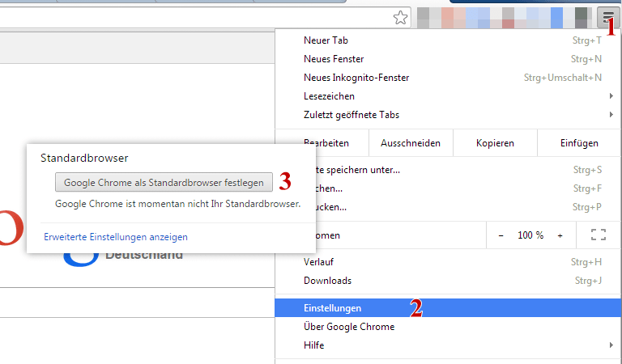This screenshot has width=622, height=364.
Task: Open Neues Fenster from menu
Action: pyautogui.click(x=448, y=59)
